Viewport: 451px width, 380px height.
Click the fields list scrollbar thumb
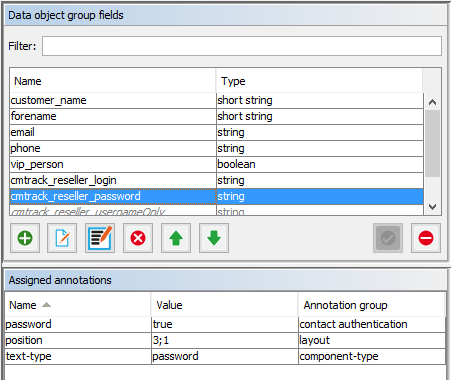tap(433, 143)
